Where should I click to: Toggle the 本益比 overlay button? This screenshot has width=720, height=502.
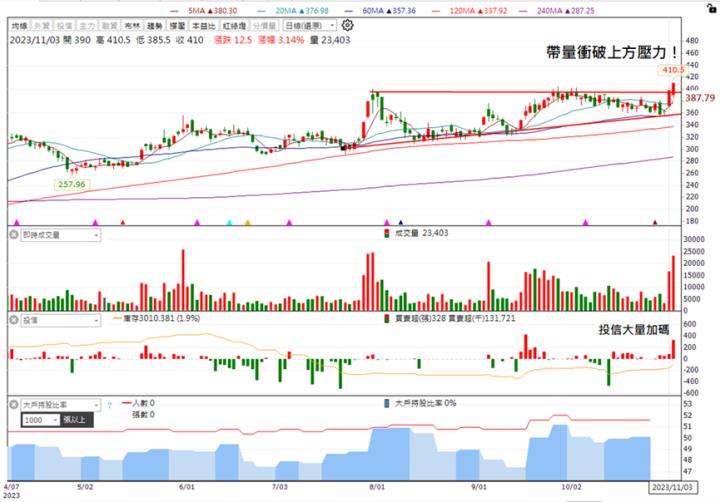click(x=203, y=26)
